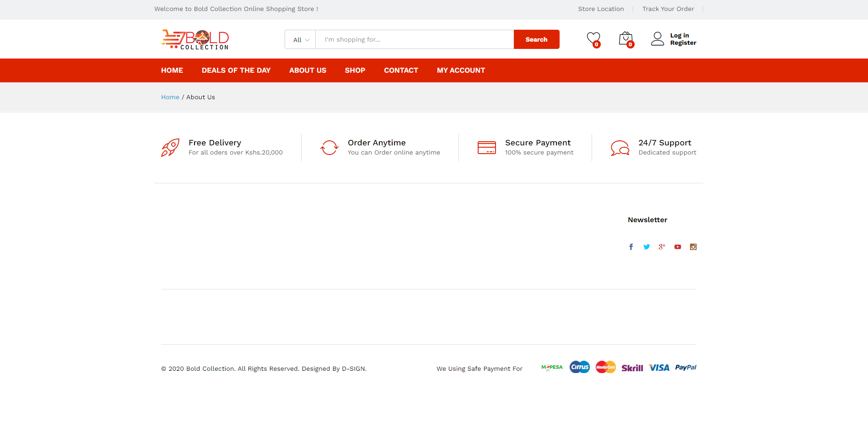Open My Account menu item
The image size is (868, 427).
tap(461, 70)
